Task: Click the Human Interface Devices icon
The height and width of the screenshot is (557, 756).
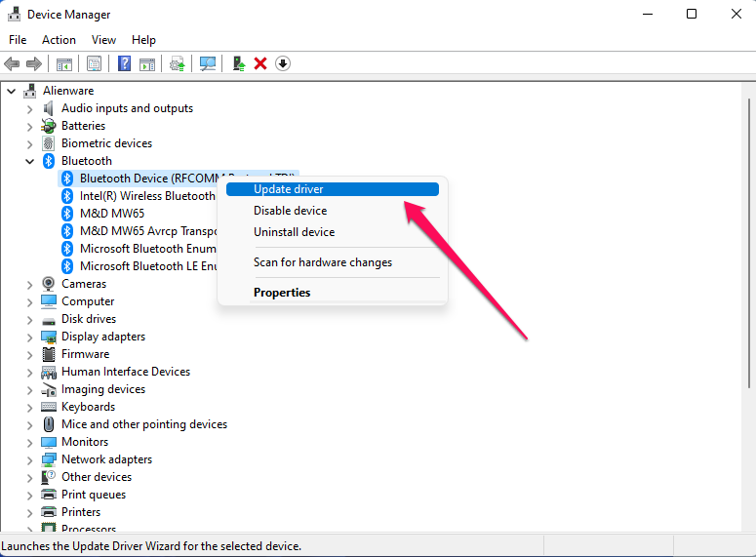Action: [x=49, y=372]
